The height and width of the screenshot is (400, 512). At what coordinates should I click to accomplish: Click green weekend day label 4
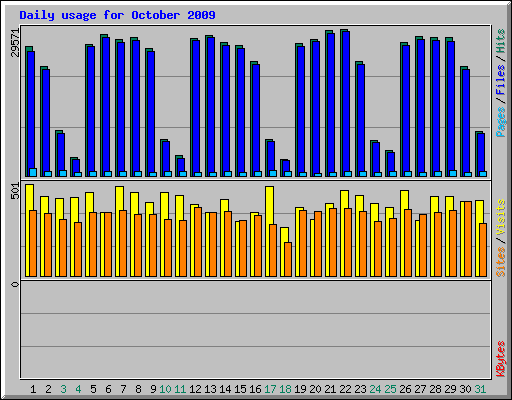point(78,389)
